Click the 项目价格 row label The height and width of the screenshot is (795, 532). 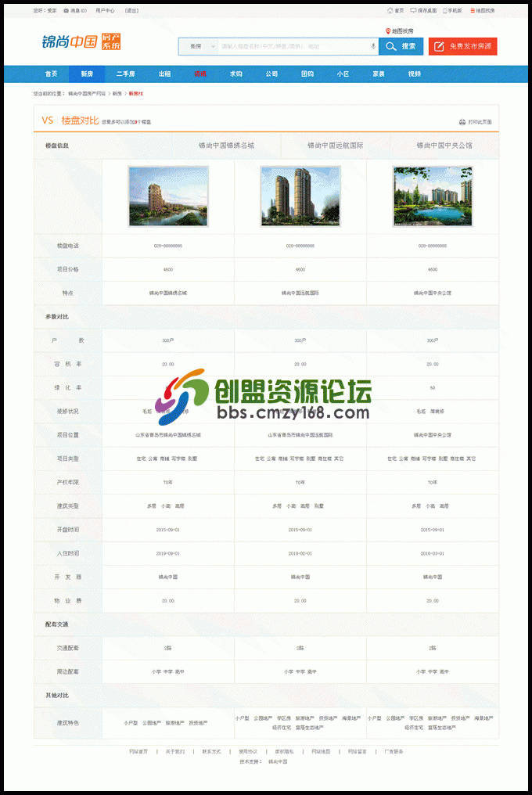coord(68,269)
